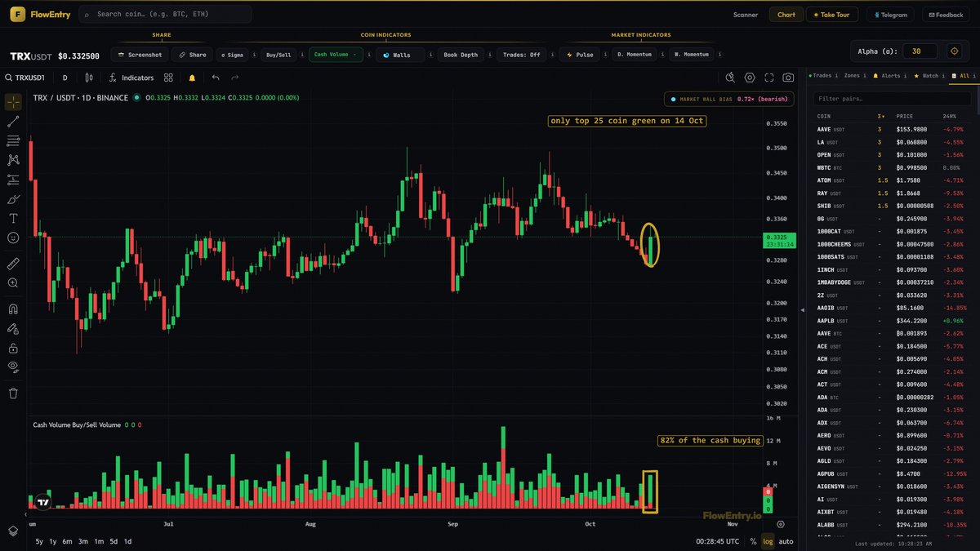
Task: Click the Search coin input field
Action: click(x=166, y=14)
